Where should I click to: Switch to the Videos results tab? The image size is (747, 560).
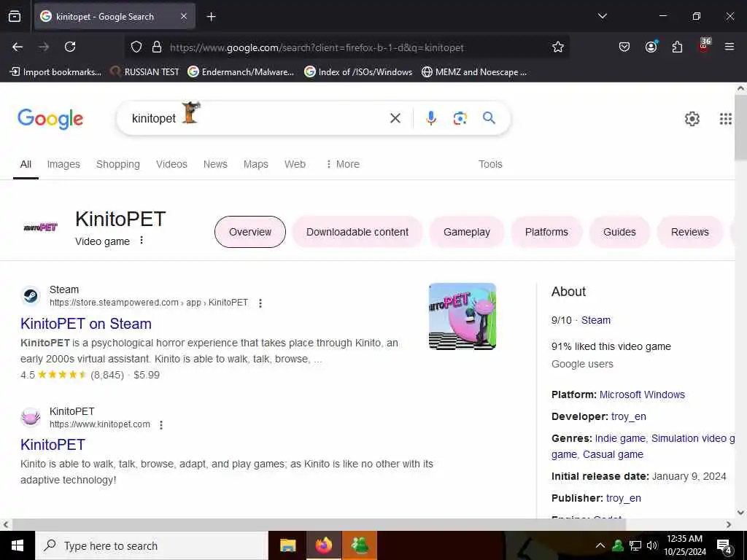[171, 164]
